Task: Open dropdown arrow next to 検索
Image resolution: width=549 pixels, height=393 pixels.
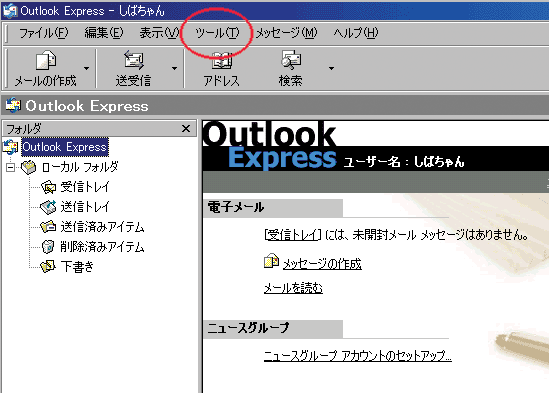Action: [331, 68]
